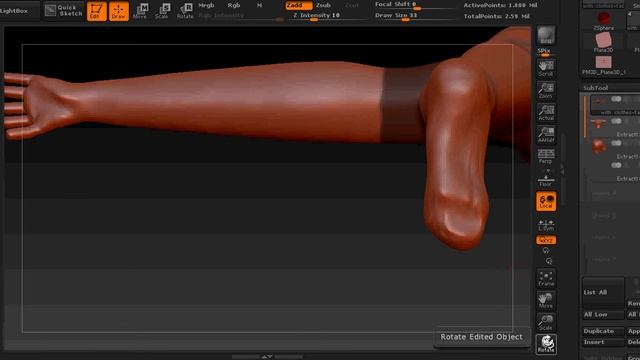Click the AAHalf icon

(546, 134)
